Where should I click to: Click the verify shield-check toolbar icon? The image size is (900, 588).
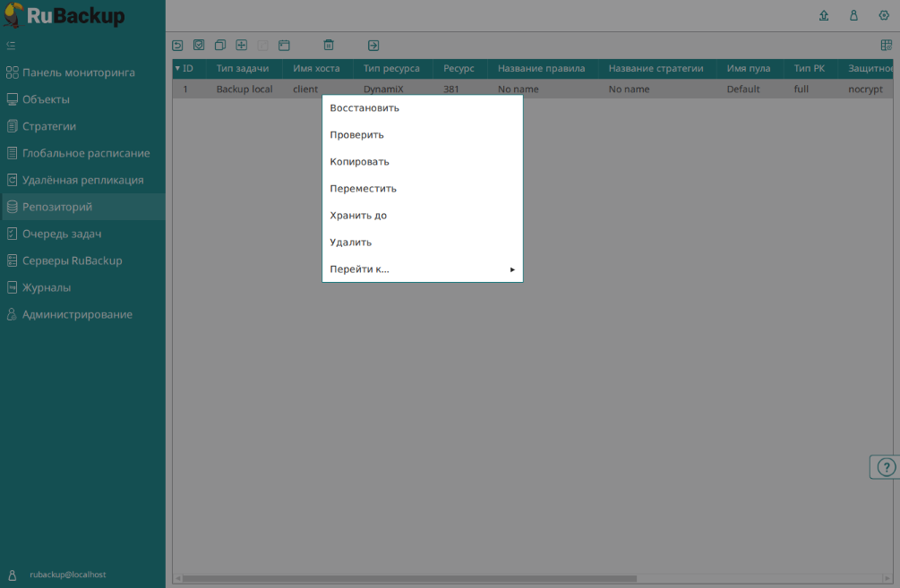click(x=199, y=45)
